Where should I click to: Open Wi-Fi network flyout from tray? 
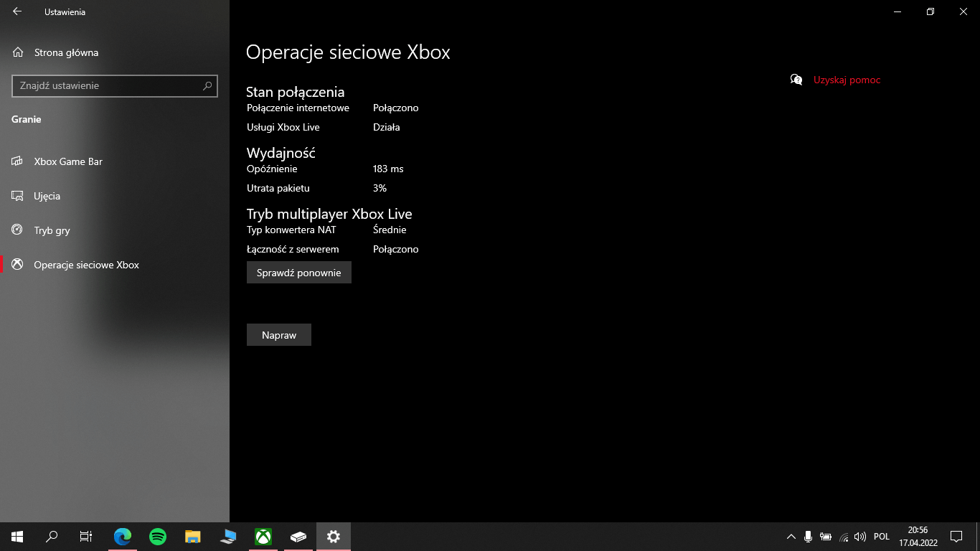point(844,537)
